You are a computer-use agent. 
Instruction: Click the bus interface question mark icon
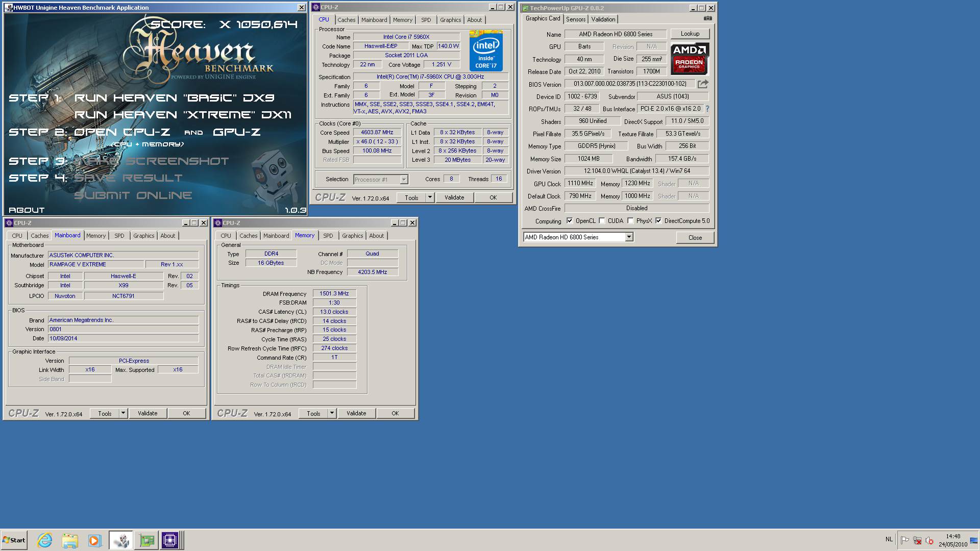[707, 109]
